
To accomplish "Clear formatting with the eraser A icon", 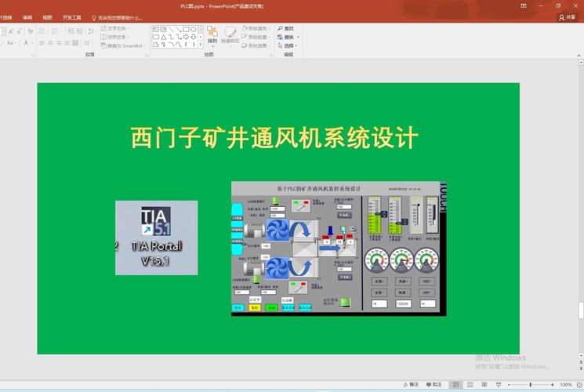I will click(30, 31).
